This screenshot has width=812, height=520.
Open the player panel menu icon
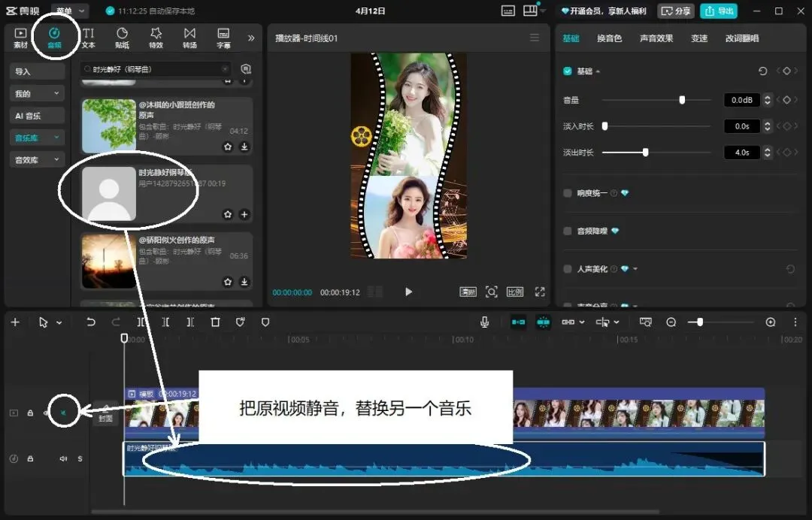coord(535,38)
